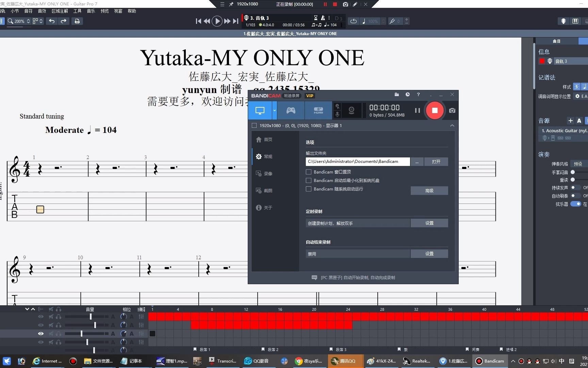The image size is (588, 368).
Task: Toggle the 持续发声 switch
Action: coord(576,187)
